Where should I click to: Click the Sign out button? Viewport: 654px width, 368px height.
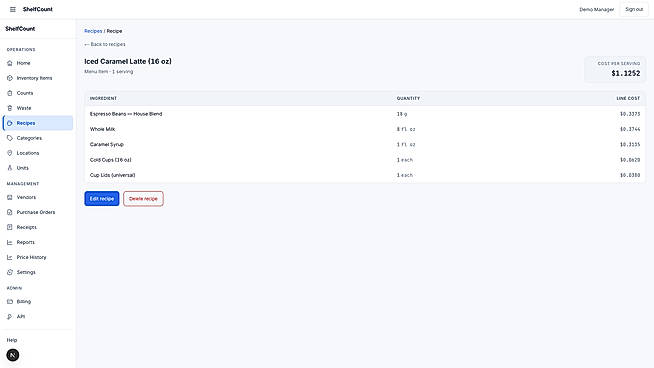634,9
